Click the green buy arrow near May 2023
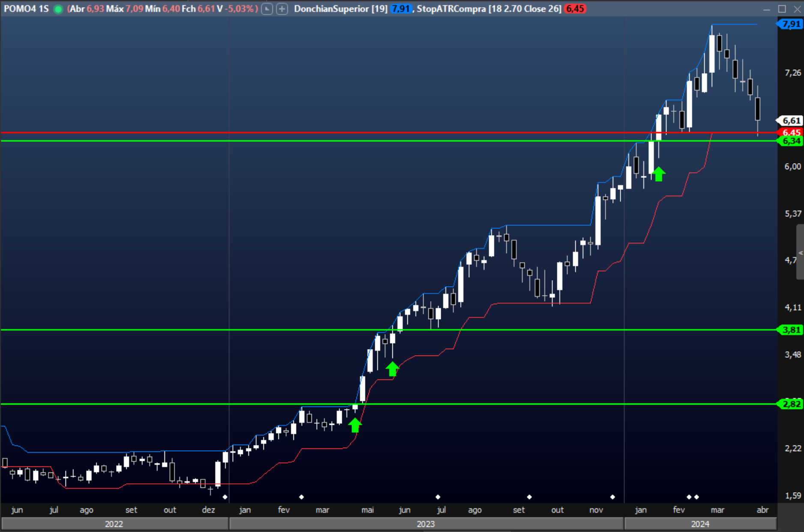Viewport: 804px width, 532px height. tap(355, 425)
